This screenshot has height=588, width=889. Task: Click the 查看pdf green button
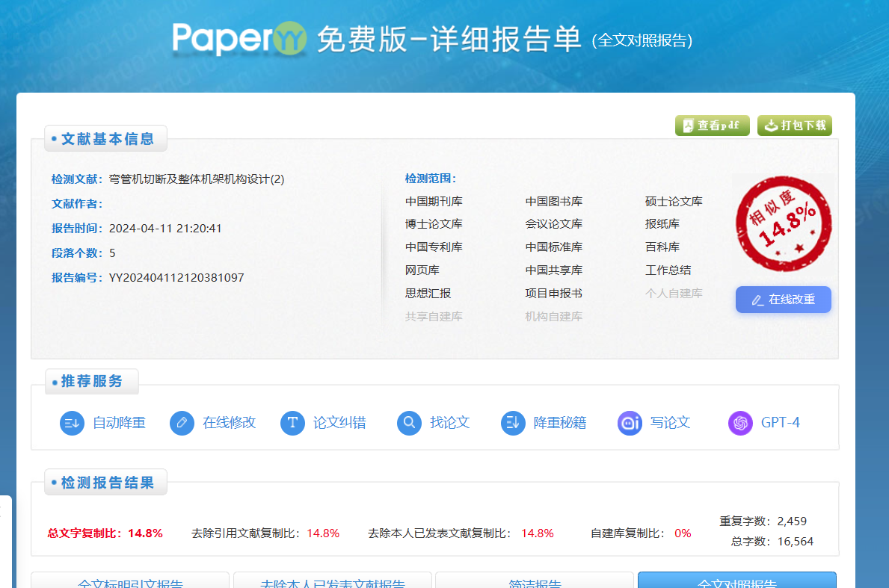click(712, 126)
